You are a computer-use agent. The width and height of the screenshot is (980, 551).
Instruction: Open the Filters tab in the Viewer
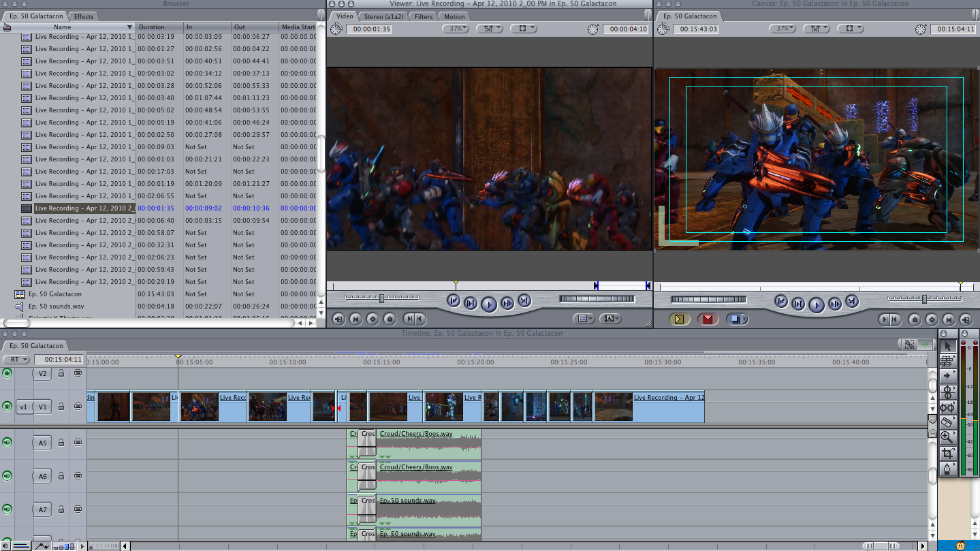pyautogui.click(x=423, y=16)
